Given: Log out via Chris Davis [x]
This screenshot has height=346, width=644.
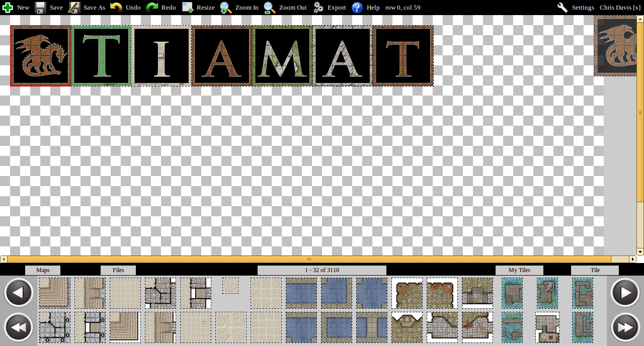Looking at the screenshot, I should tap(620, 8).
